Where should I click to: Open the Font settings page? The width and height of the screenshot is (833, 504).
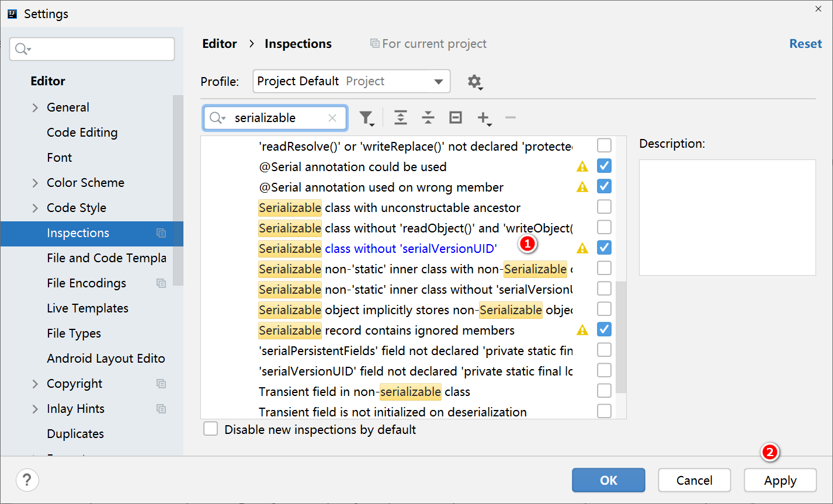(x=60, y=158)
